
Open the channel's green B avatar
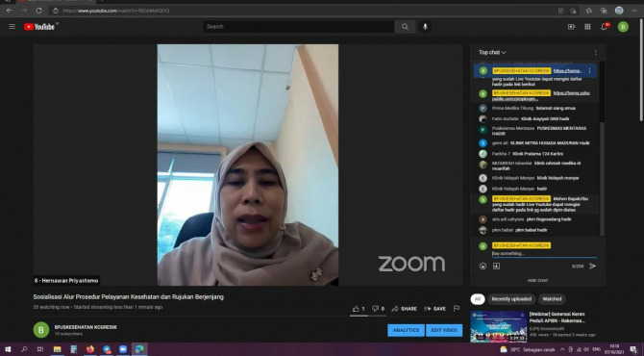tap(41, 330)
